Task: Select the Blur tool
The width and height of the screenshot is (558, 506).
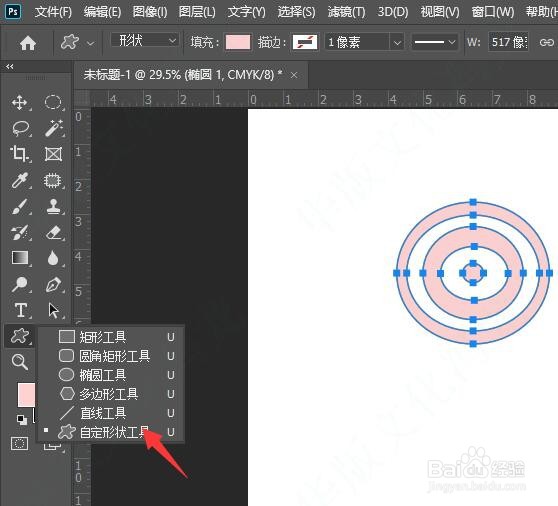Action: [53, 258]
